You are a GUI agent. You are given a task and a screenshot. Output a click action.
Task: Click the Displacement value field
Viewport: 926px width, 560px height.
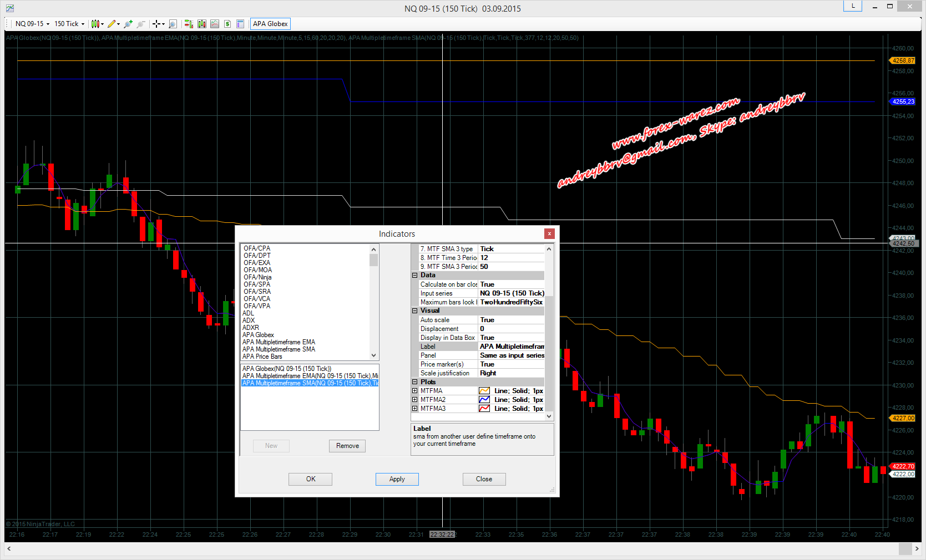pos(510,329)
